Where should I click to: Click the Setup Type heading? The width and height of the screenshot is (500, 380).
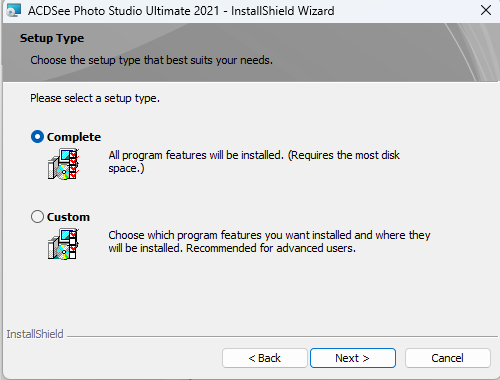52,38
